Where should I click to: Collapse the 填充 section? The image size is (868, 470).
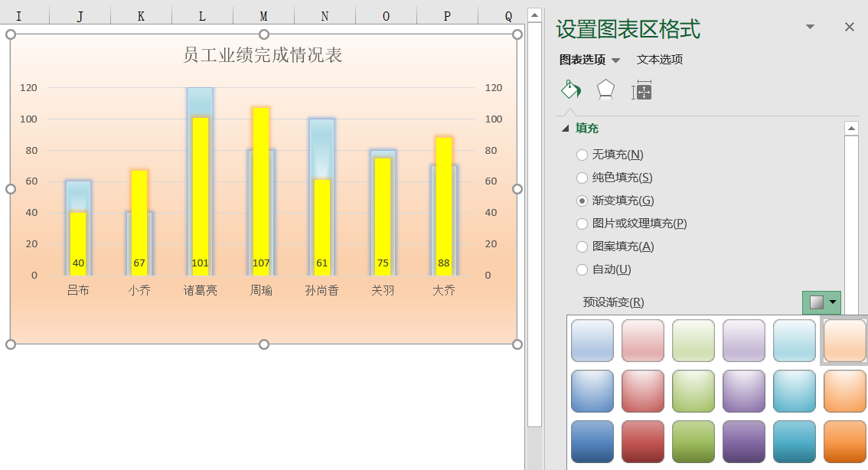(x=565, y=129)
